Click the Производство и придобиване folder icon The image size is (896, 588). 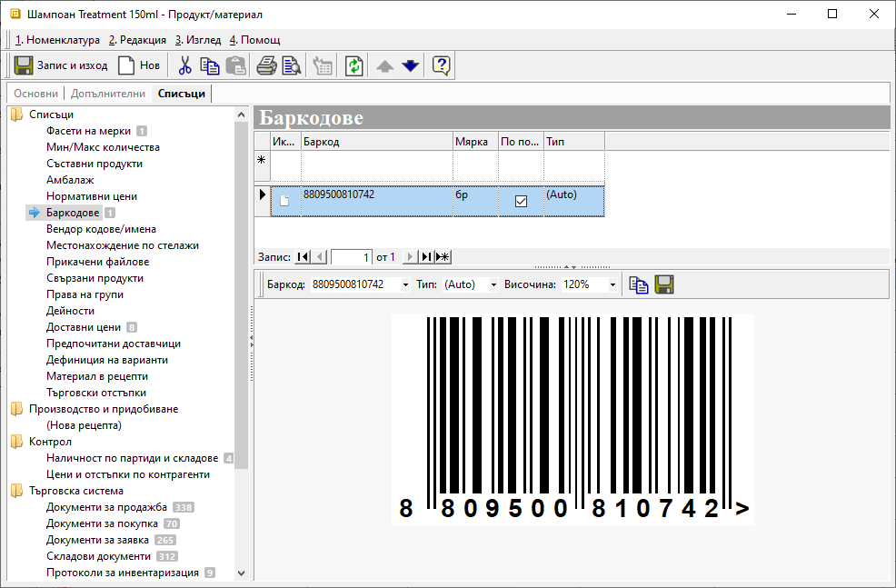click(x=16, y=409)
